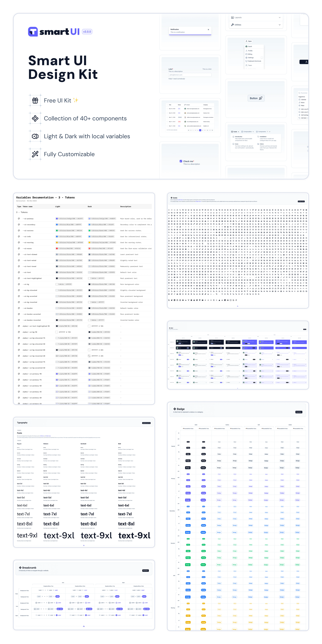Select page 6 in the table pagination

(x=203, y=130)
